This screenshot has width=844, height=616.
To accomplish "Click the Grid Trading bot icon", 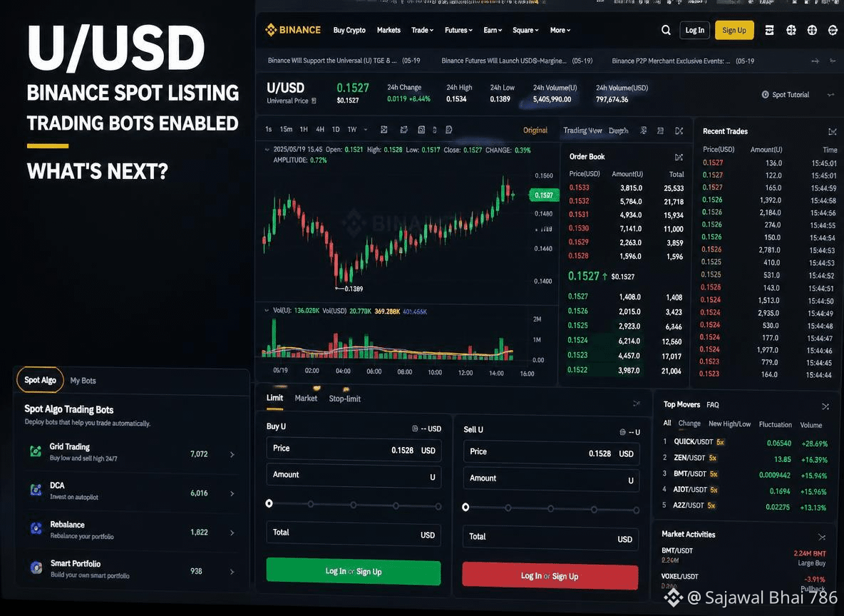I will tap(36, 451).
